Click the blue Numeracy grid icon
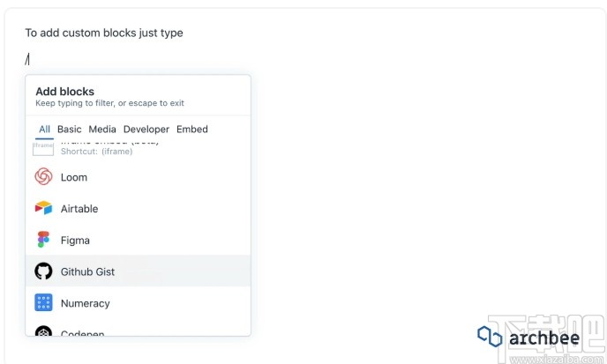This screenshot has height=364, width=607. pos(43,303)
